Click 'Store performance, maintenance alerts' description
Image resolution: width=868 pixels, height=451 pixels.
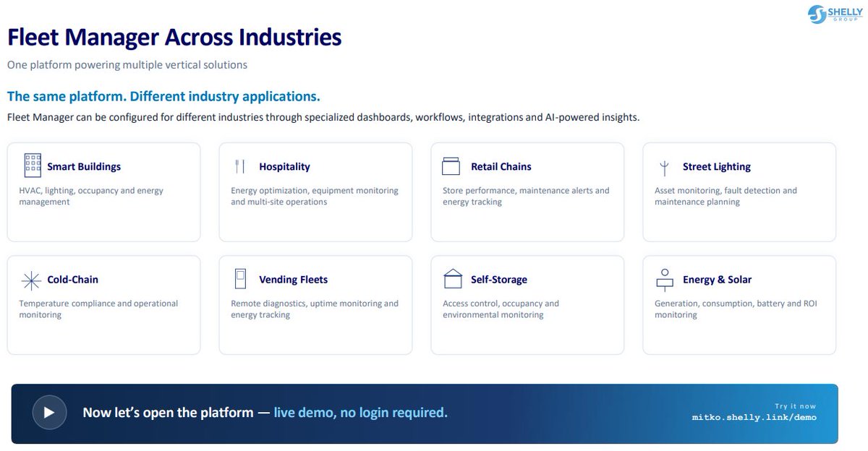526,196
